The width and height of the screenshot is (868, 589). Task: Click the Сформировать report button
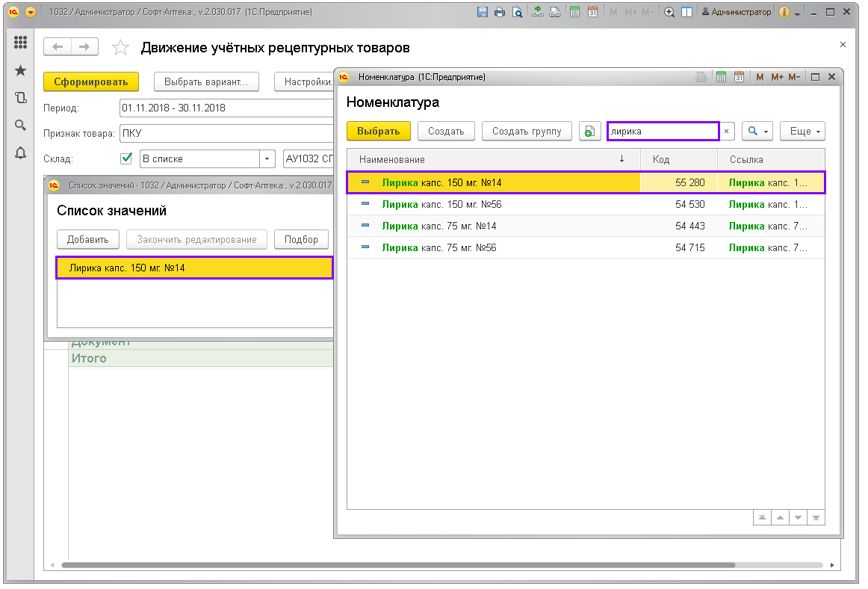point(91,81)
